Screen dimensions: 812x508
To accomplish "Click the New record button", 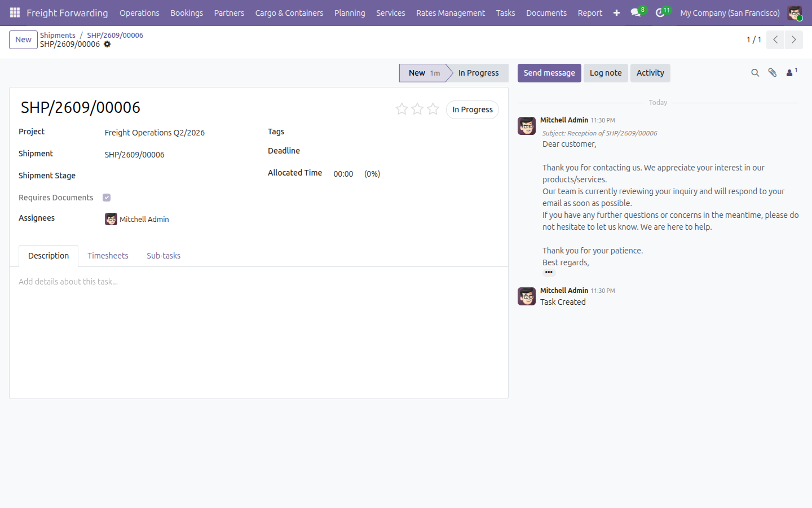I will pos(23,40).
